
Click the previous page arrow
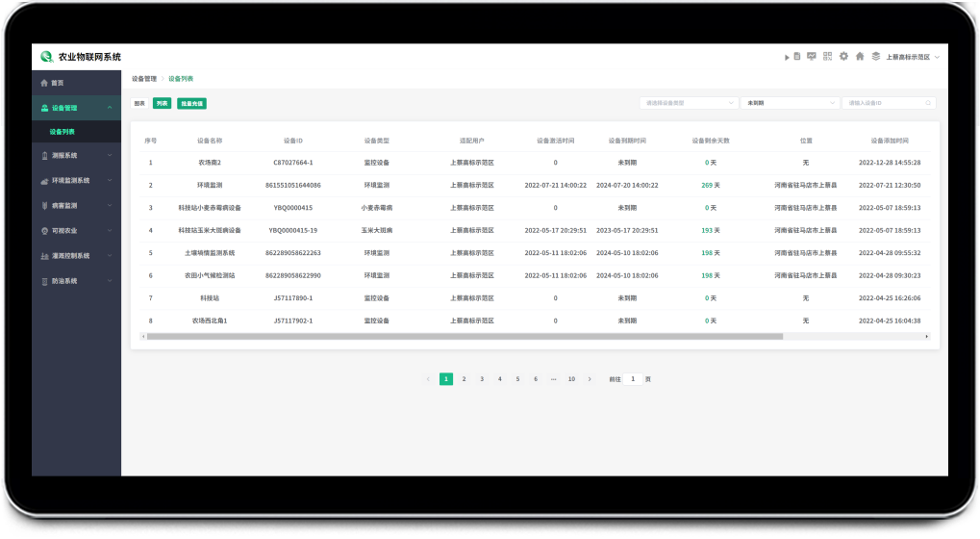(x=428, y=379)
